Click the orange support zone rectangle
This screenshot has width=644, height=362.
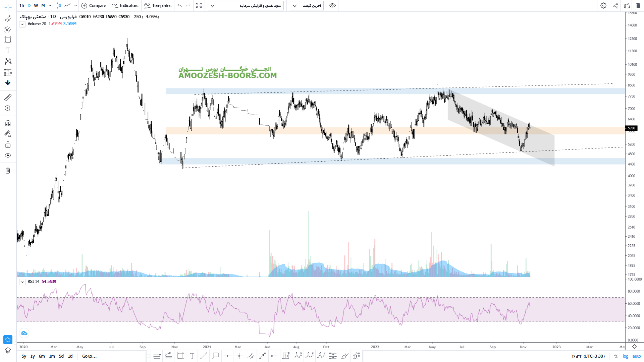click(235, 131)
